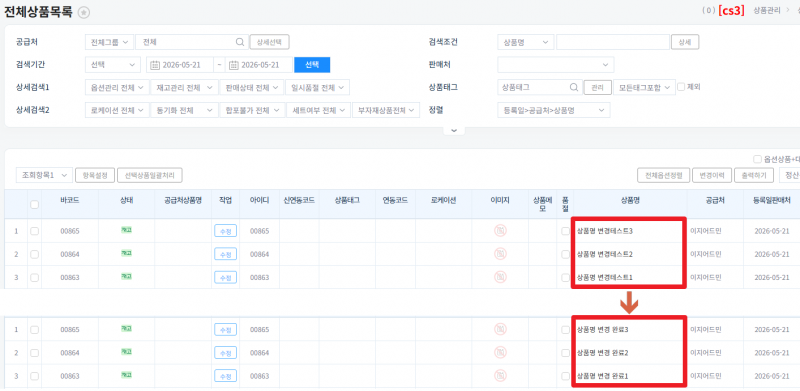Image resolution: width=800 pixels, height=391 pixels.
Task: Check the row checkbox for 변경테스트1
Action: [34, 278]
